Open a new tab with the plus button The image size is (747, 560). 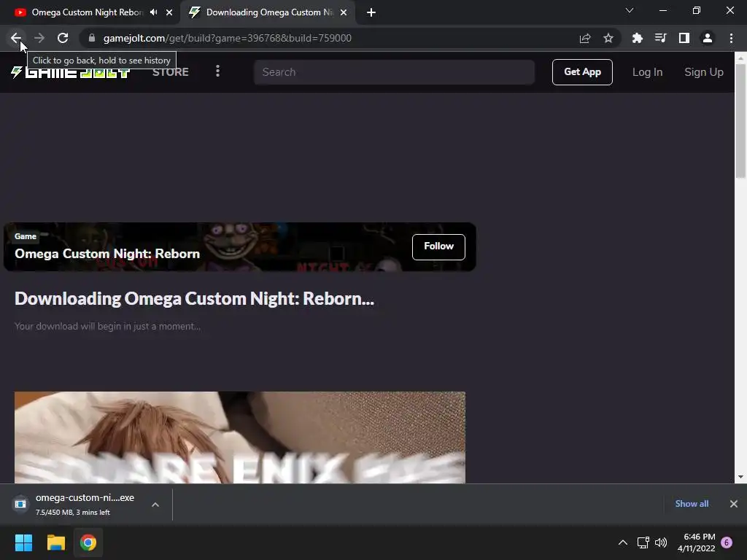point(371,12)
